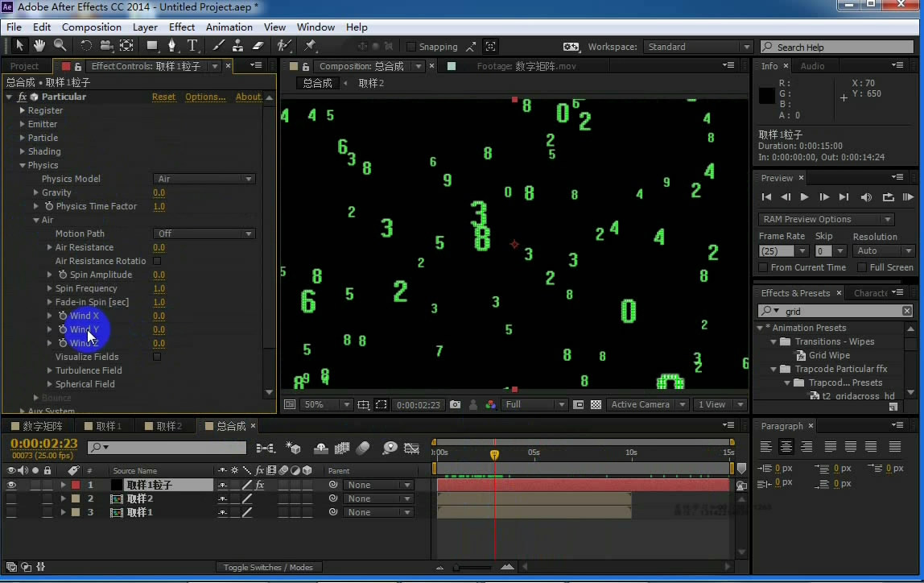The width and height of the screenshot is (924, 583).
Task: Select the Rectangle shape tool
Action: coord(152,45)
